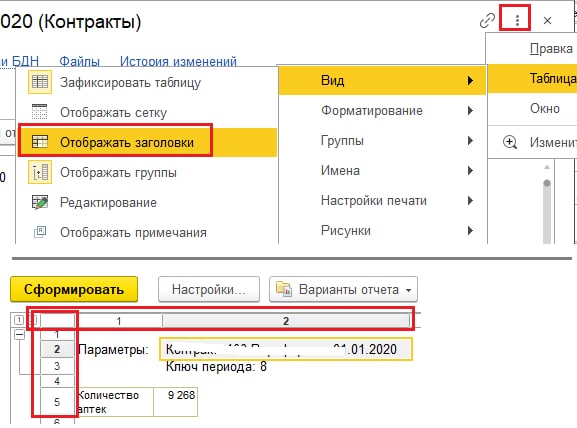Click the Редактирование pencil icon
The image size is (577, 428).
click(40, 202)
